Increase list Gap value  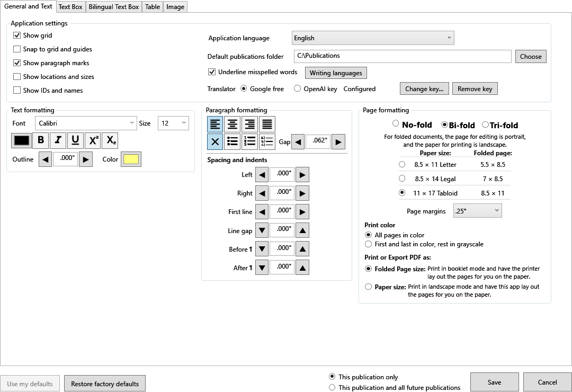(338, 141)
